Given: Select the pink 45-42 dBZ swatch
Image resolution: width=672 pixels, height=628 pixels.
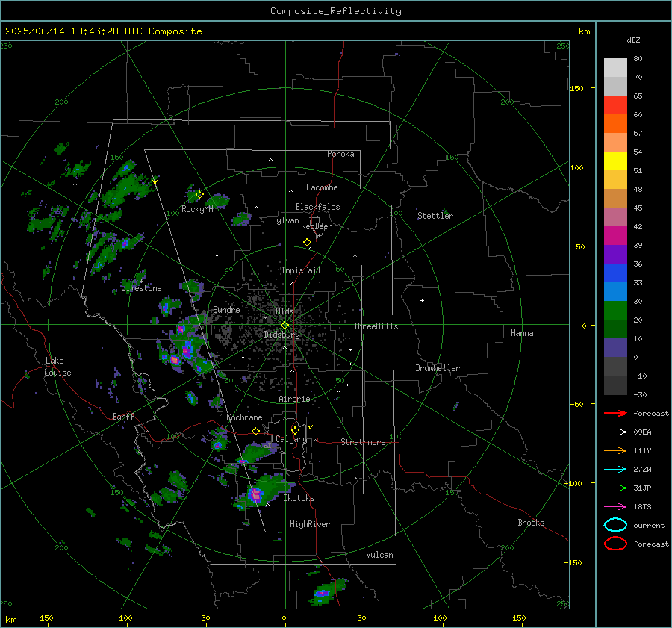Looking at the screenshot, I should [x=615, y=217].
